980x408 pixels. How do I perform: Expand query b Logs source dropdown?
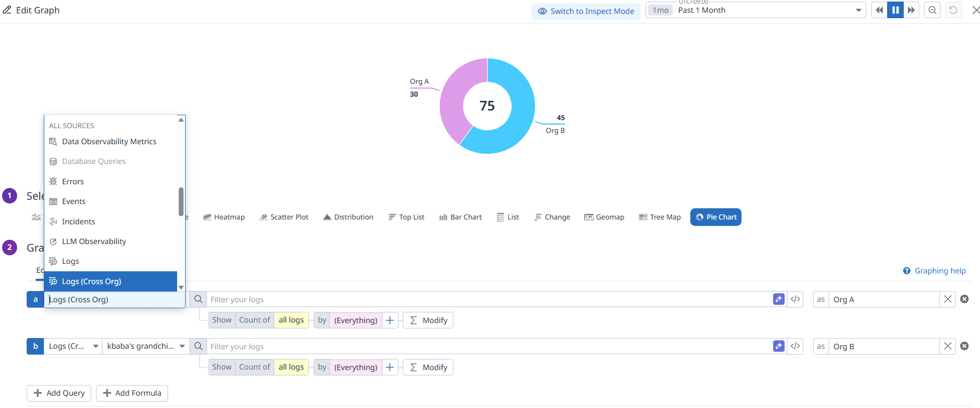pyautogui.click(x=73, y=347)
